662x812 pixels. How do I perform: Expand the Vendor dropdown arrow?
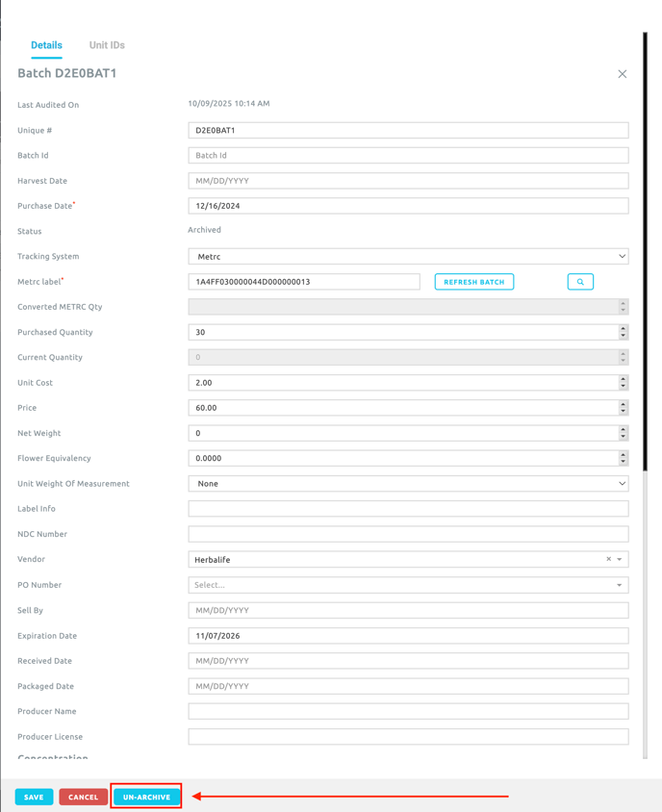click(620, 560)
